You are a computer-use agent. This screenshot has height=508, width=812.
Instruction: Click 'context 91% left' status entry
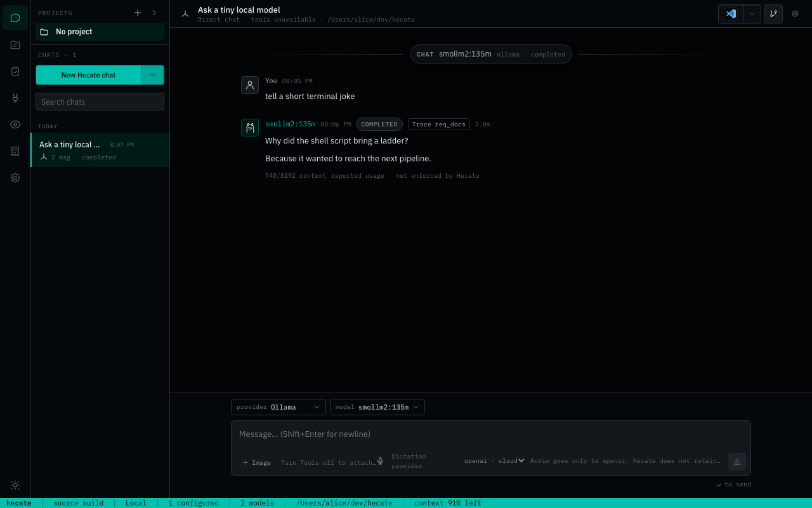coord(448,503)
